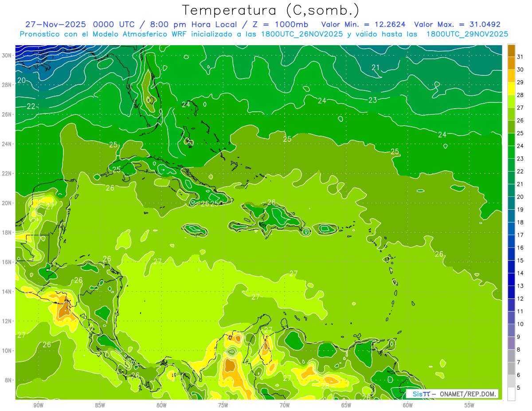Click the 70W longitude label
The image size is (532, 411).
[x=285, y=406]
